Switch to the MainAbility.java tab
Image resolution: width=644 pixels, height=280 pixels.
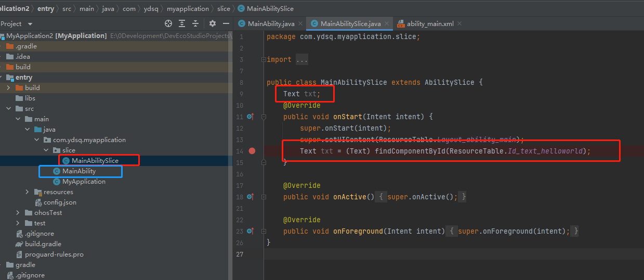[271, 23]
